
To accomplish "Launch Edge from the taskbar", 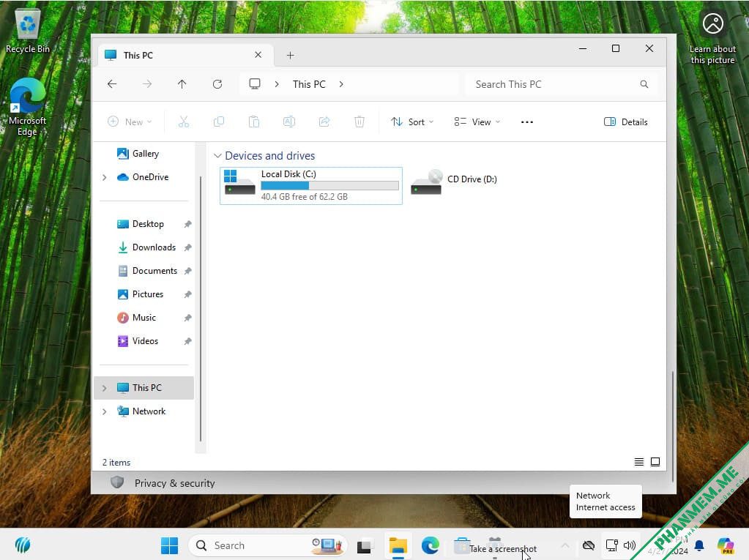I will pyautogui.click(x=430, y=545).
